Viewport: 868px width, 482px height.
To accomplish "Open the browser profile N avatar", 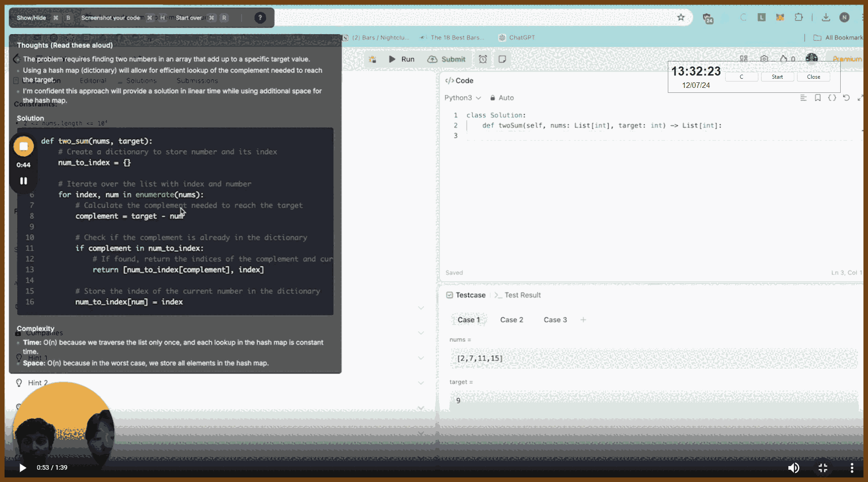I will pos(844,17).
